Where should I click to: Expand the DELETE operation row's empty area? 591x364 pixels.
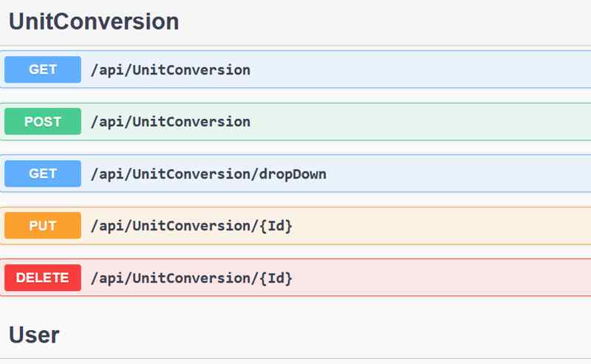tap(443, 278)
